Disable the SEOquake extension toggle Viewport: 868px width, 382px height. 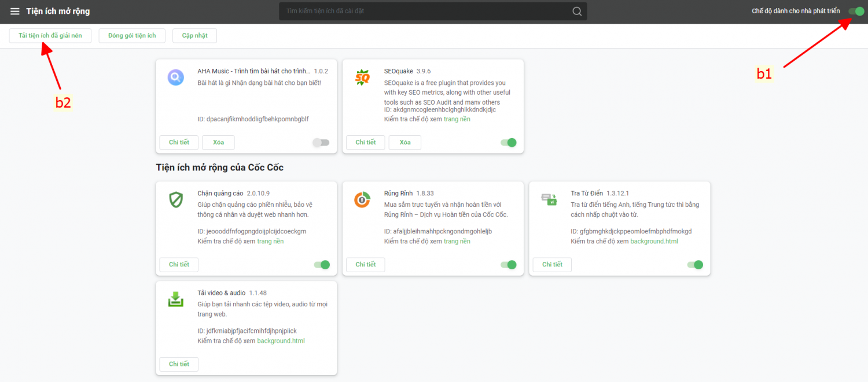click(x=508, y=143)
